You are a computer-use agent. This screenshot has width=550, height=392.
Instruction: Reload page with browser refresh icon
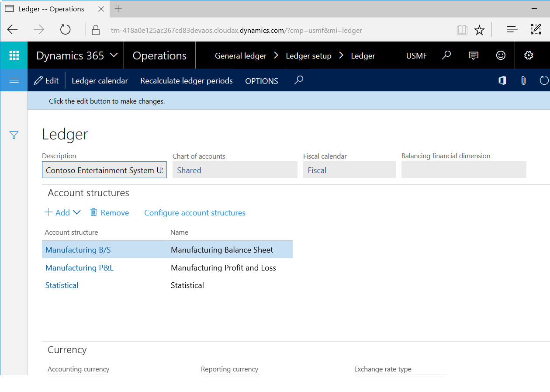click(65, 30)
